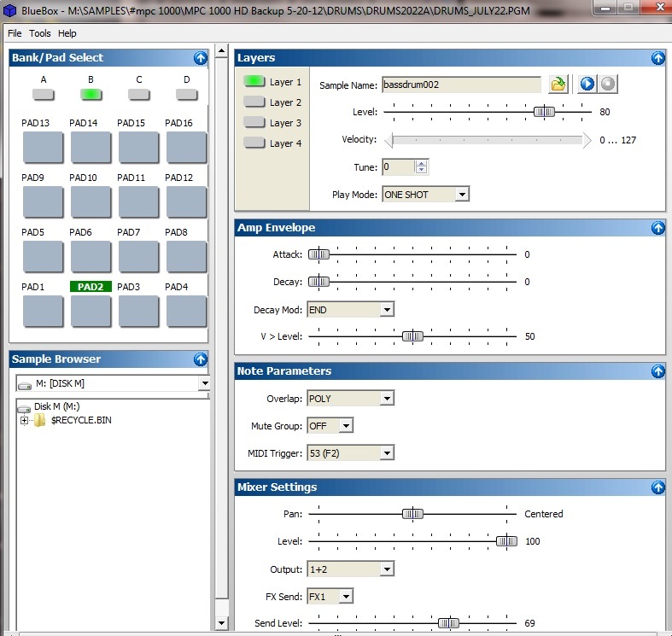The height and width of the screenshot is (636, 672).
Task: Click the PAD16 pad
Action: coord(186,148)
